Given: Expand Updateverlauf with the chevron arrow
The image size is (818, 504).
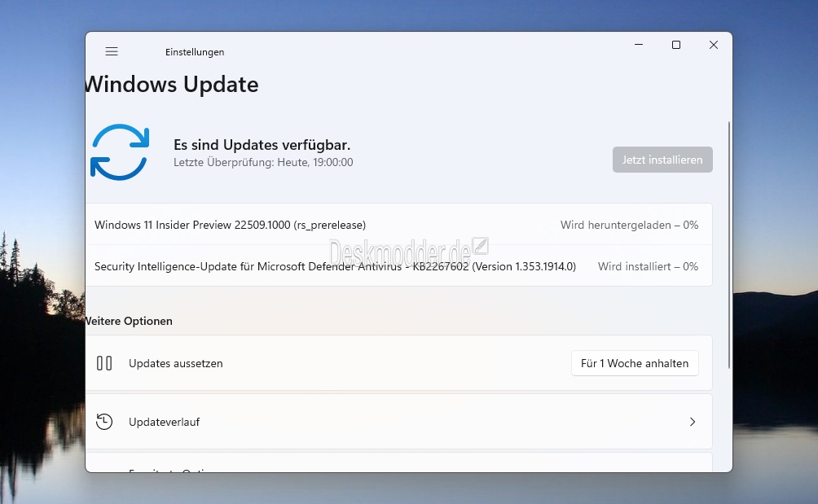Looking at the screenshot, I should [x=693, y=422].
